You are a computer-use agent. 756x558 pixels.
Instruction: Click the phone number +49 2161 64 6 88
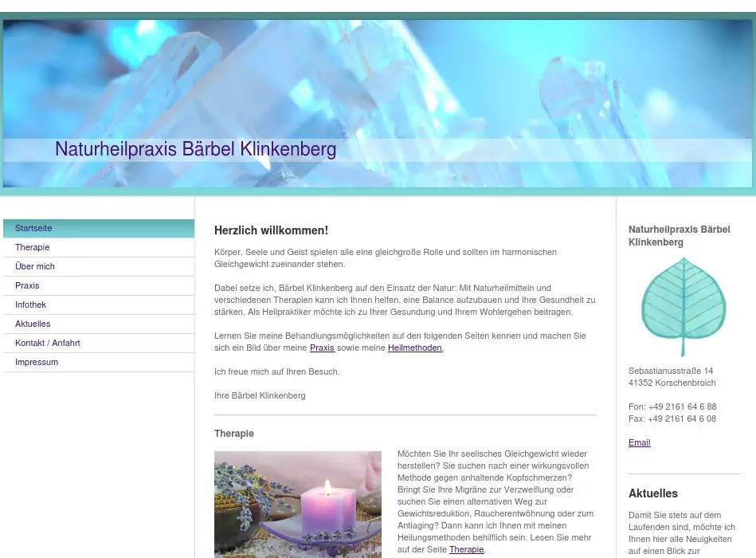[682, 407]
